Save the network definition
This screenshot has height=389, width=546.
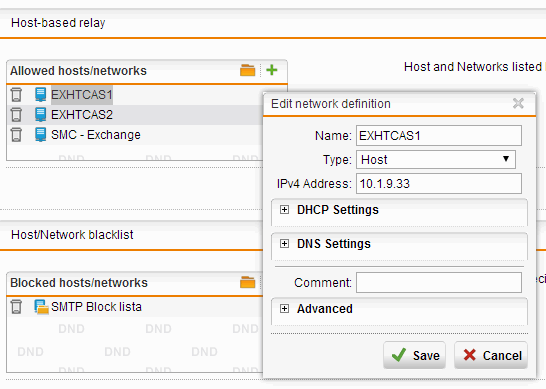[x=414, y=355]
